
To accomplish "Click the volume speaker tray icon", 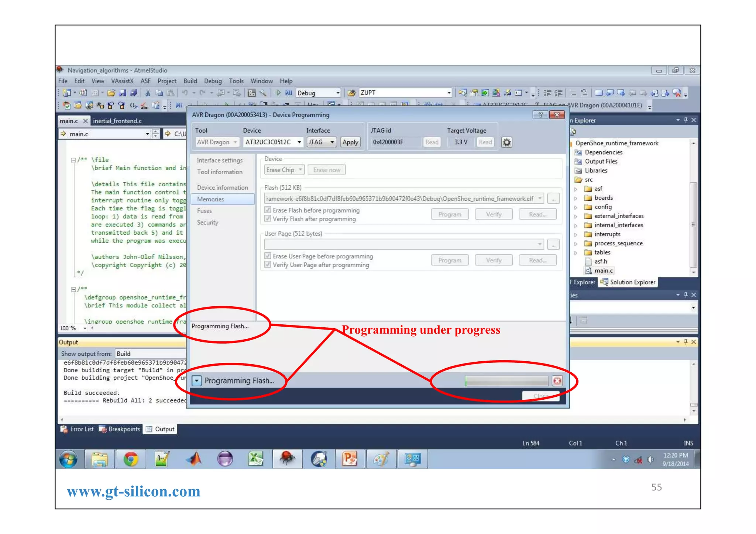I will coord(650,459).
